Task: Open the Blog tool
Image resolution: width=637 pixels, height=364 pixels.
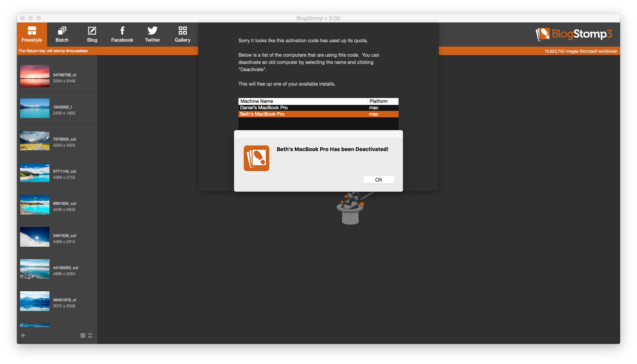Action: [x=92, y=35]
